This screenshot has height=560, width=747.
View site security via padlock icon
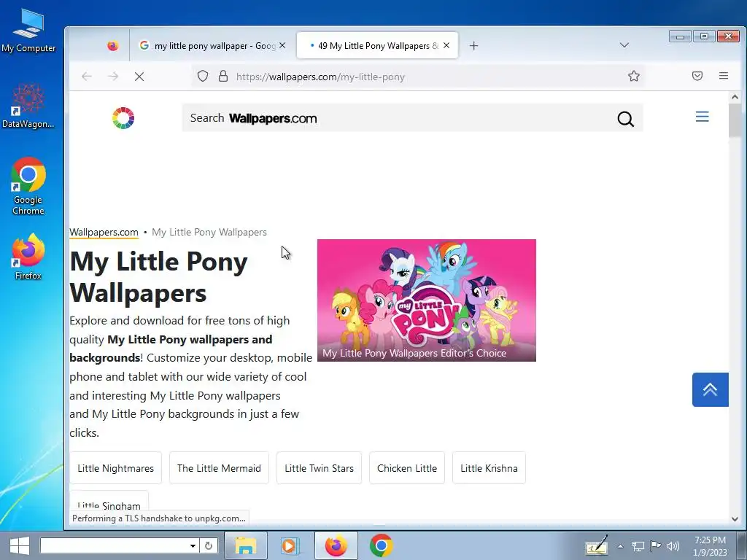coord(223,76)
